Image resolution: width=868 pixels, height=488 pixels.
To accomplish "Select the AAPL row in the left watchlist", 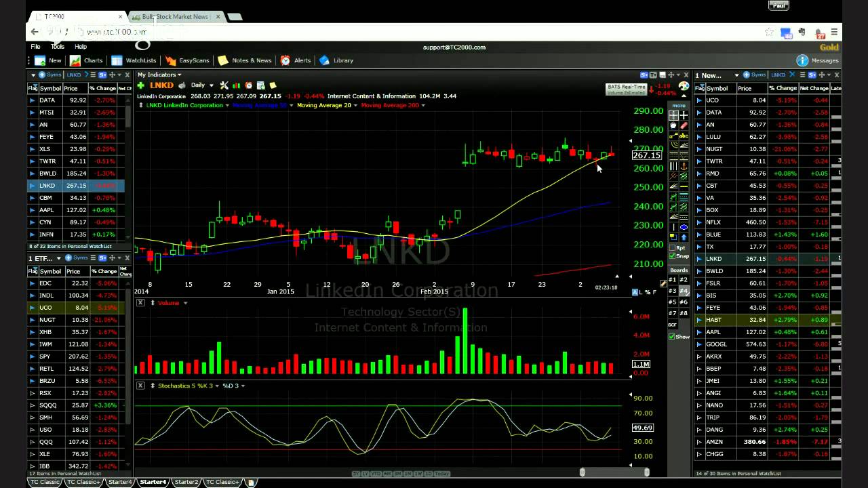I will click(x=76, y=210).
